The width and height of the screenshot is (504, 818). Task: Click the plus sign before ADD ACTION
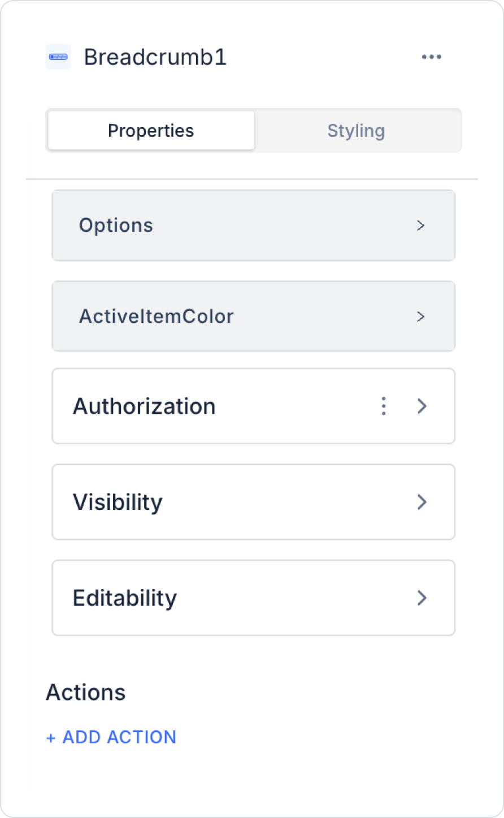pos(51,738)
